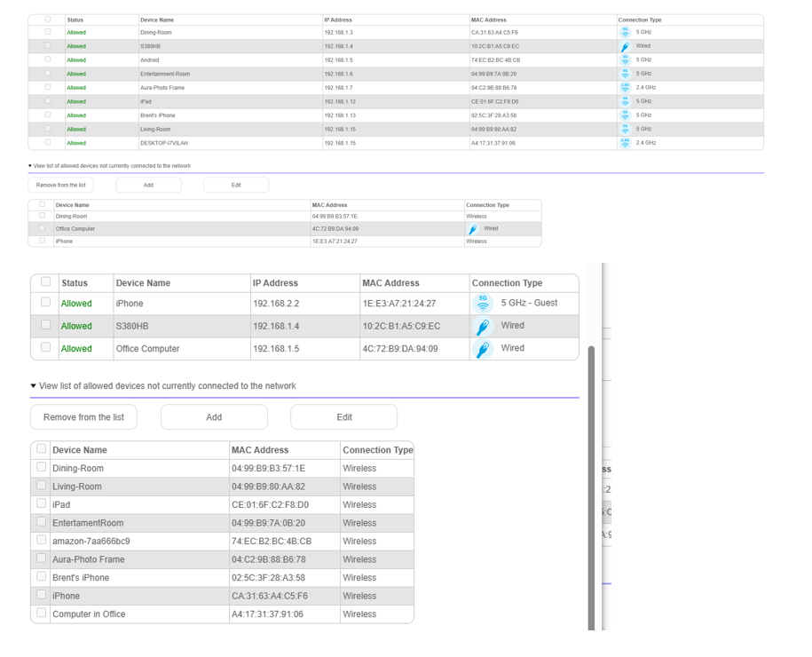The height and width of the screenshot is (657, 812).
Task: Click 5 GHz Guest icon for iPhone
Action: [x=482, y=304]
